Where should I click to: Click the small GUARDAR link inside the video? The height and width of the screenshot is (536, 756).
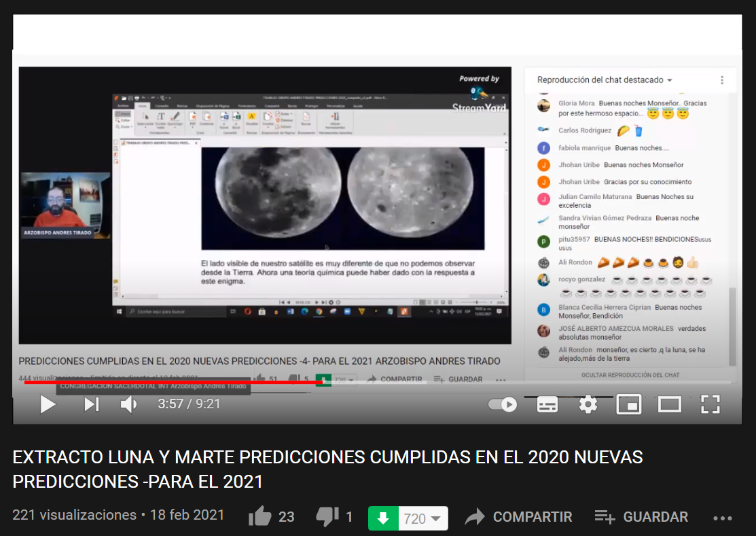click(458, 379)
